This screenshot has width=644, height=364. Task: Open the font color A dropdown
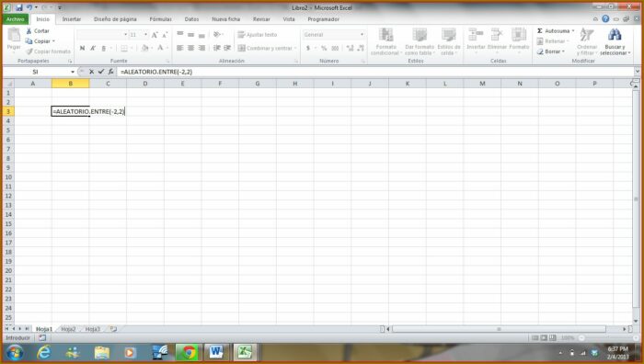pyautogui.click(x=167, y=48)
